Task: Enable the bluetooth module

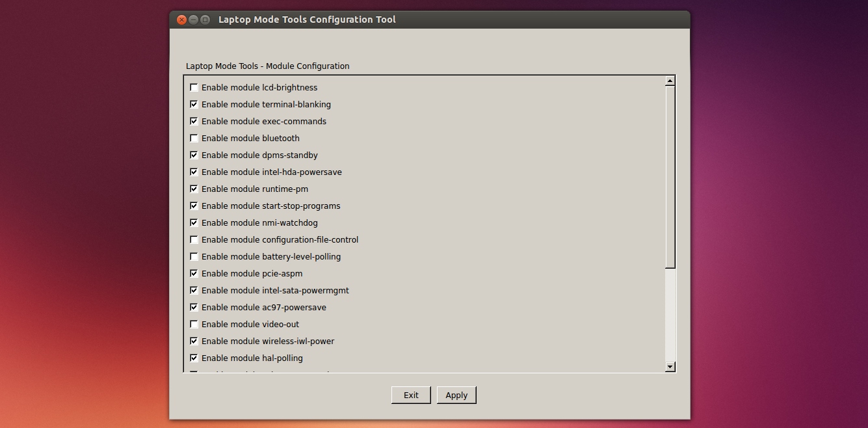Action: click(x=194, y=138)
